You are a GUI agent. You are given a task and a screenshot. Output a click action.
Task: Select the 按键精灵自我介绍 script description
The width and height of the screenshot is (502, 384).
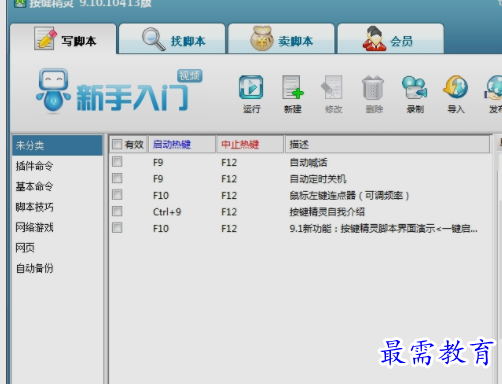[327, 212]
